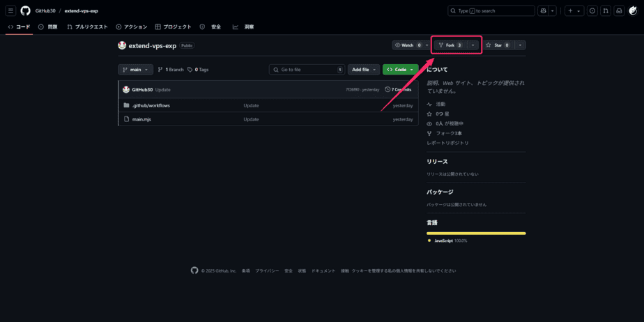Open the Add file dropdown
The height and width of the screenshot is (322, 644).
(364, 70)
